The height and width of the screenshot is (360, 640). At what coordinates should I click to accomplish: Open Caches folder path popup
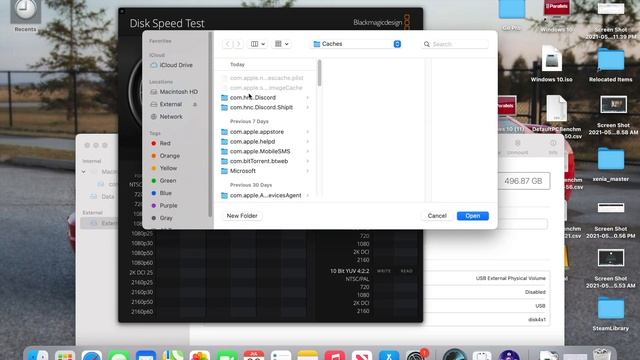click(357, 44)
